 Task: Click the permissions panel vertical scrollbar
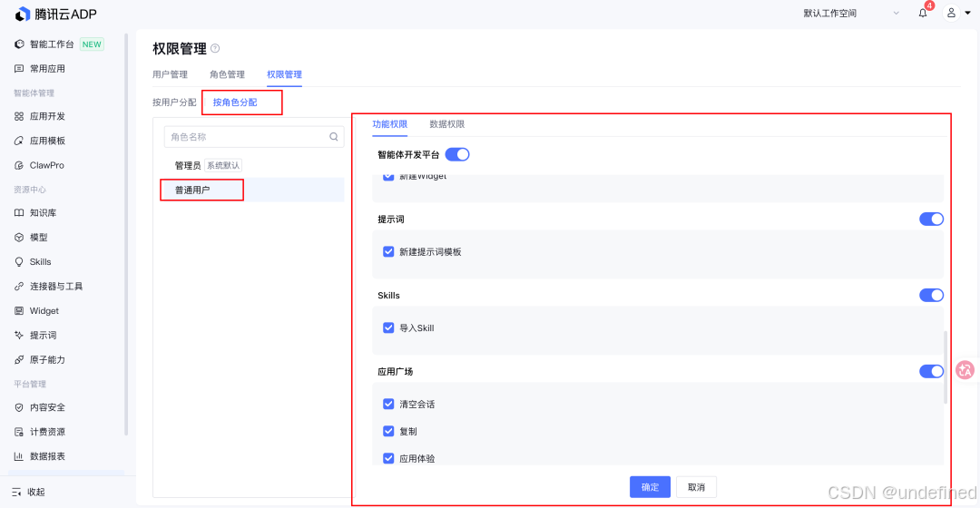click(945, 367)
